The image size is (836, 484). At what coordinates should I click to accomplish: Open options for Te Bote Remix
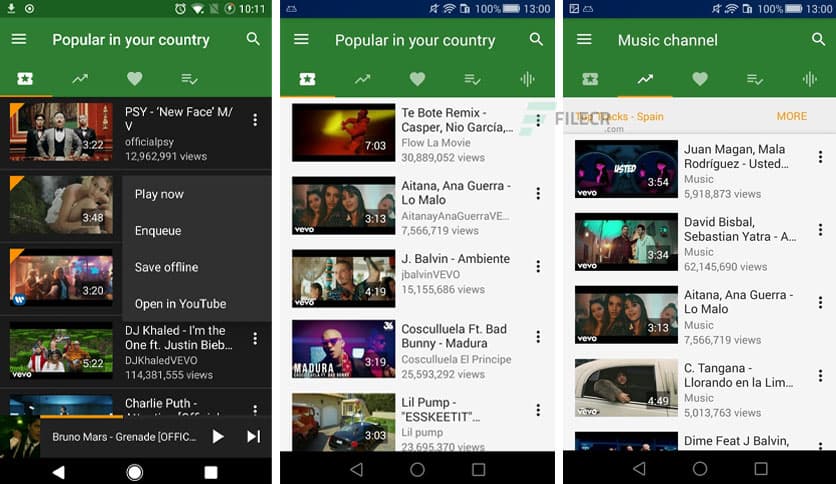tap(538, 120)
